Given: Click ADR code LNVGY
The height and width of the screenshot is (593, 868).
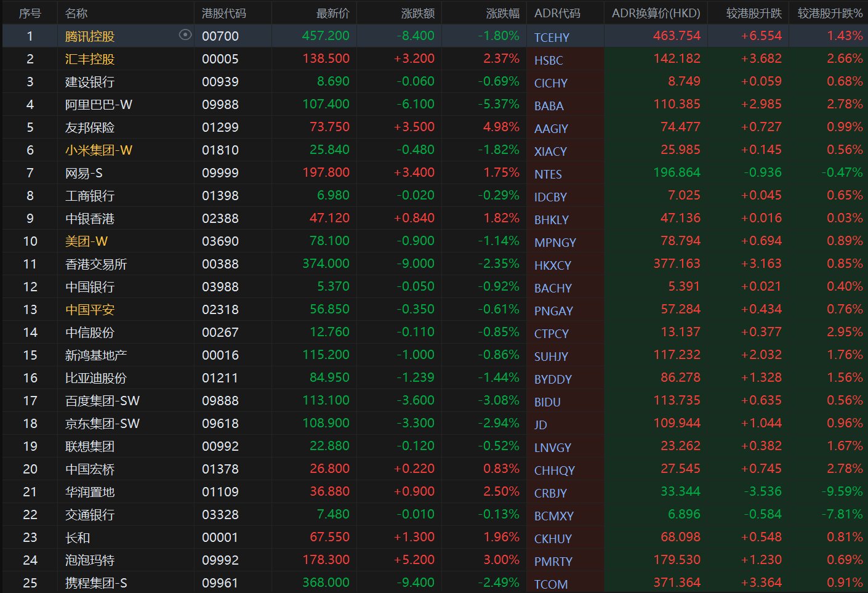Looking at the screenshot, I should click(553, 448).
